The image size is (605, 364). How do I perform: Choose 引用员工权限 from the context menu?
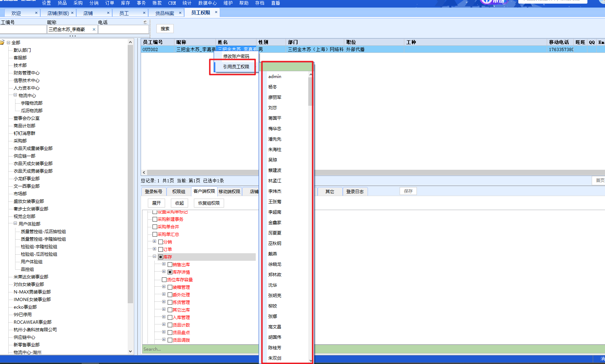pyautogui.click(x=236, y=67)
